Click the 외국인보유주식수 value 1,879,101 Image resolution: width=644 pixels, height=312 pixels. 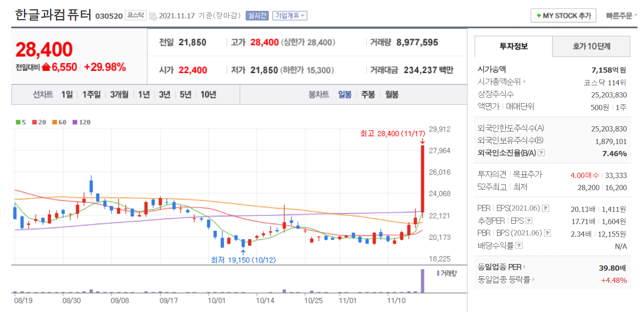pyautogui.click(x=611, y=141)
